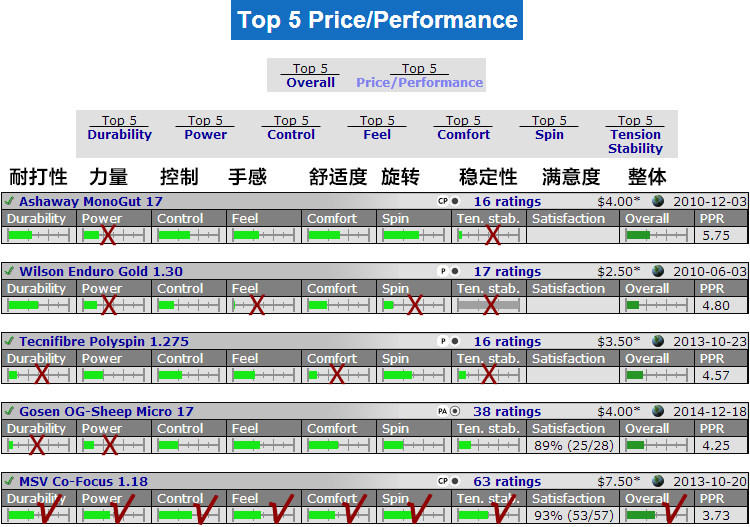Click the 5.75 PPR value
Viewport: 750px width, 527px height.
tap(716, 235)
